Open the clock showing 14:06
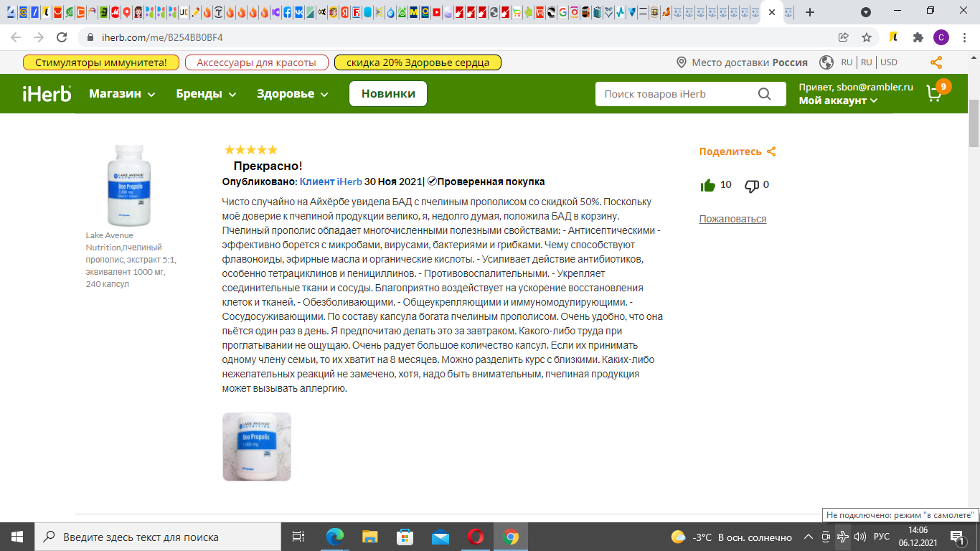 tap(918, 537)
